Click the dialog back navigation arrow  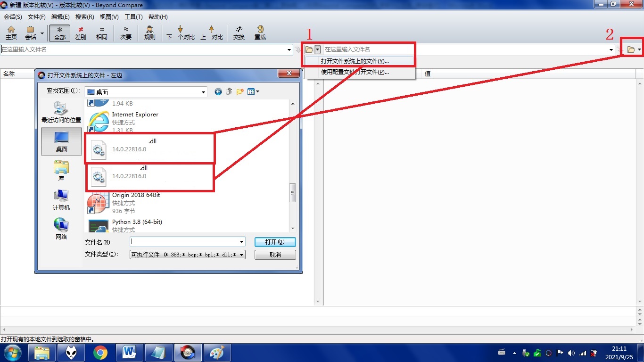(x=218, y=92)
